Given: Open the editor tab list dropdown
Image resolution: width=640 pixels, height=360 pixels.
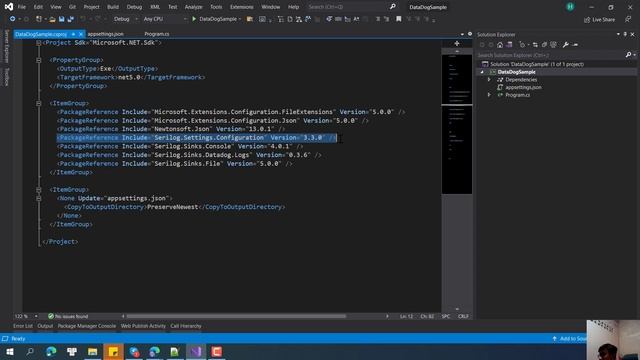Looking at the screenshot, I should click(462, 34).
